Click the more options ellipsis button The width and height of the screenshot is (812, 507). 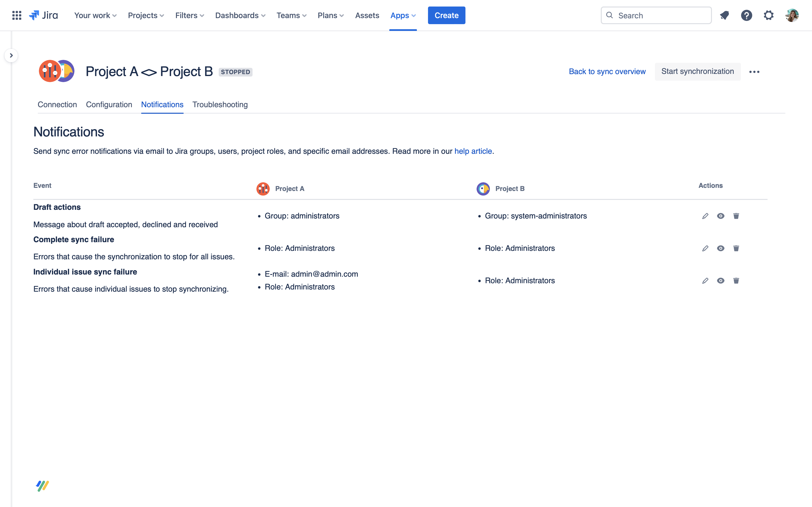[x=754, y=72]
